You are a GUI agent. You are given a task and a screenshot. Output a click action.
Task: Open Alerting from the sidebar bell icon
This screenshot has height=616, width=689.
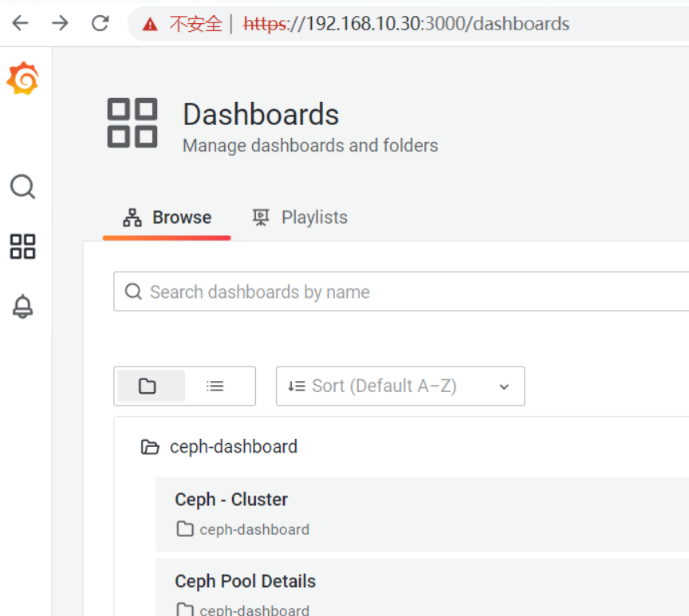(x=22, y=306)
